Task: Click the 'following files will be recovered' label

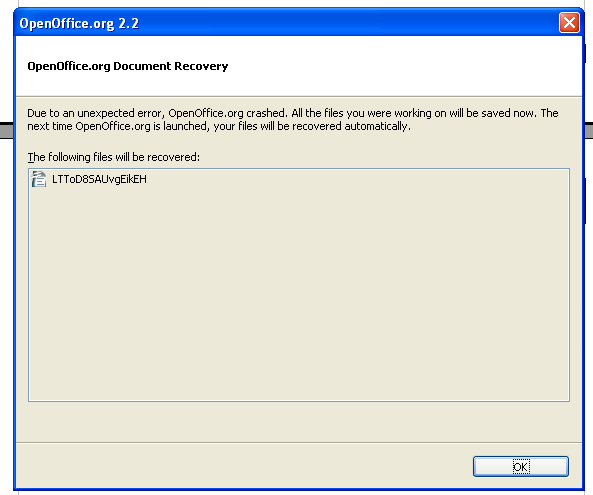Action: tap(113, 157)
